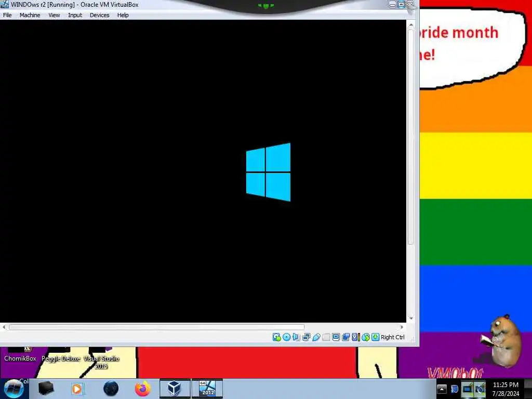Click the horizontal scrollbar right arrow

402,327
